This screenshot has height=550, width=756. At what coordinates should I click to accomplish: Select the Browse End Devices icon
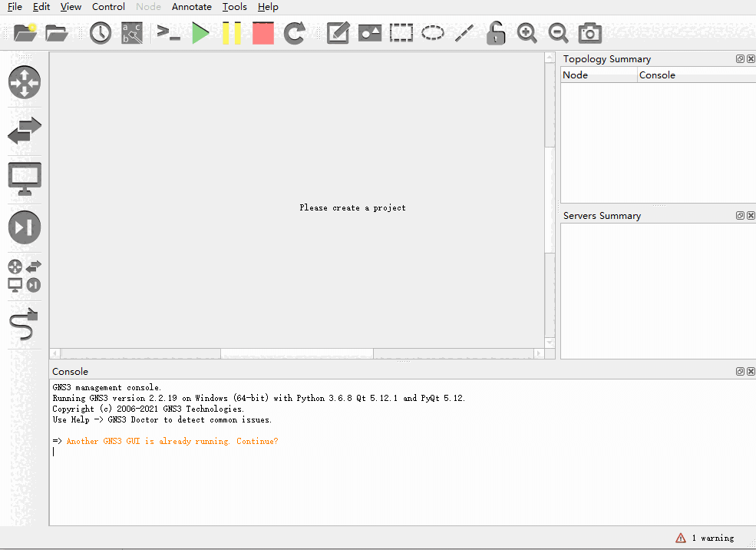24,179
